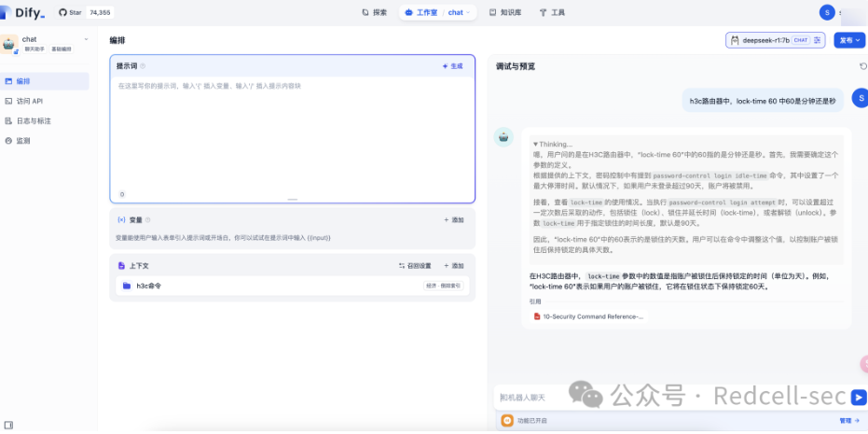
Task: Open the 工具 tab
Action: point(552,12)
